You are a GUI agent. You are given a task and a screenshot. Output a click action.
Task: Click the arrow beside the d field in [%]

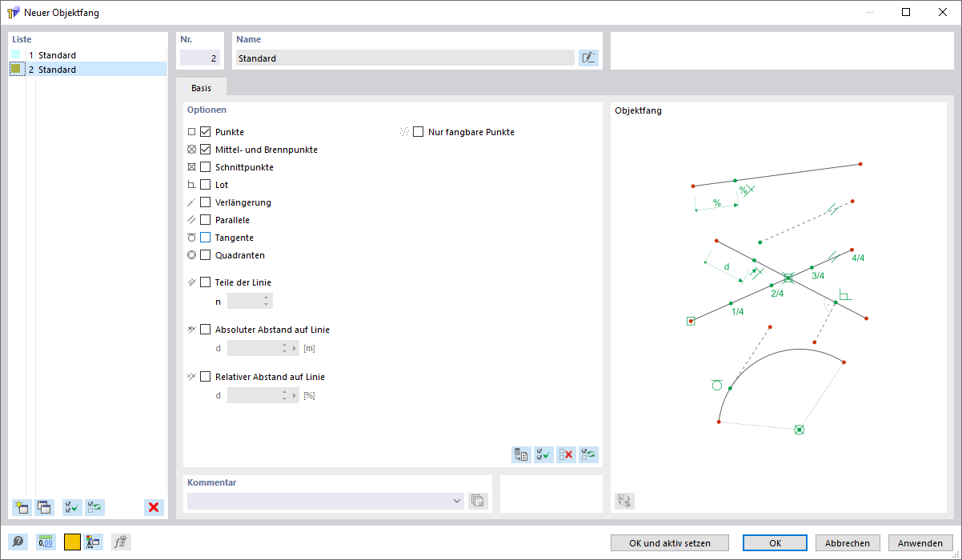coord(295,395)
